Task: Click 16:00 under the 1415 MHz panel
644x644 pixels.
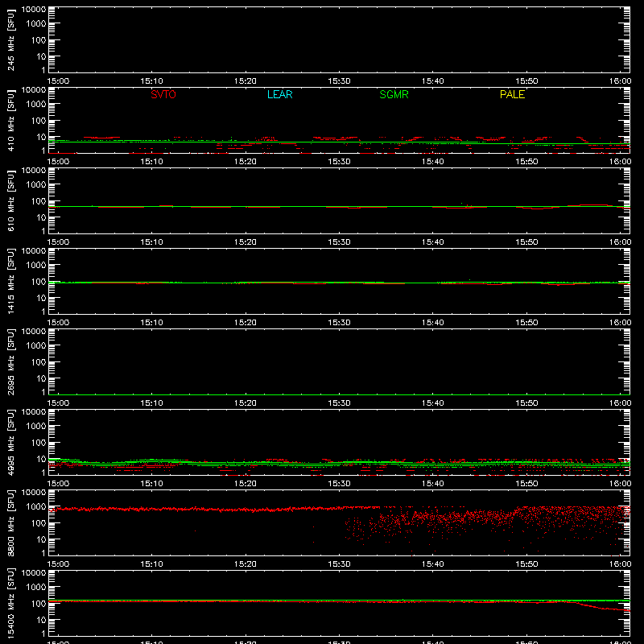Action: tap(620, 323)
